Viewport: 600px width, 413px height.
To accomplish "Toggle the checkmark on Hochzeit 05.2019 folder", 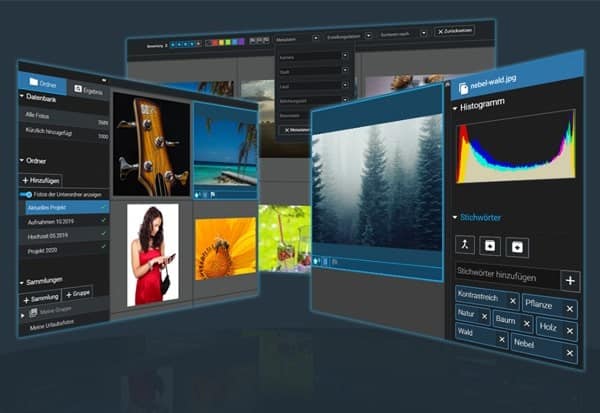I will pyautogui.click(x=103, y=233).
